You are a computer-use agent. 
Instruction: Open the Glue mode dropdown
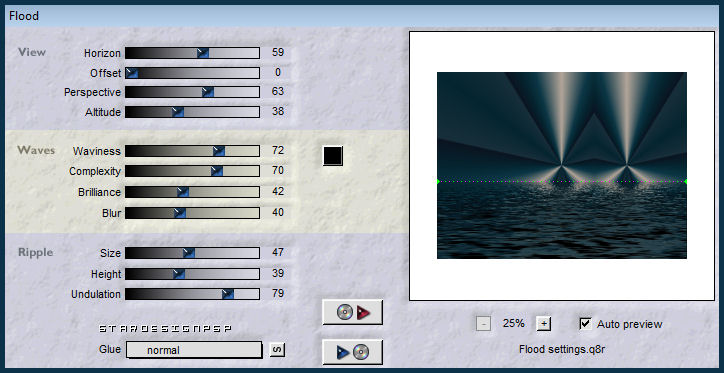(194, 350)
